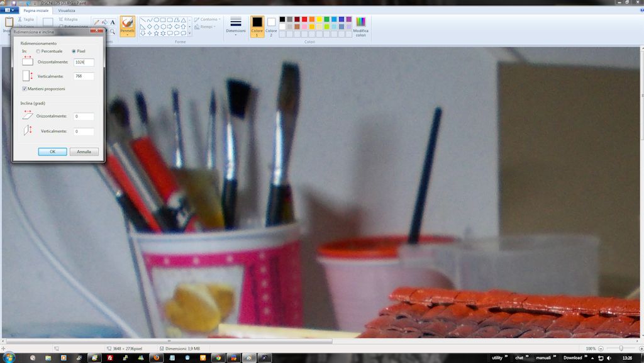This screenshot has height=363, width=644.
Task: Open Modifica colori color editor
Action: 360,26
